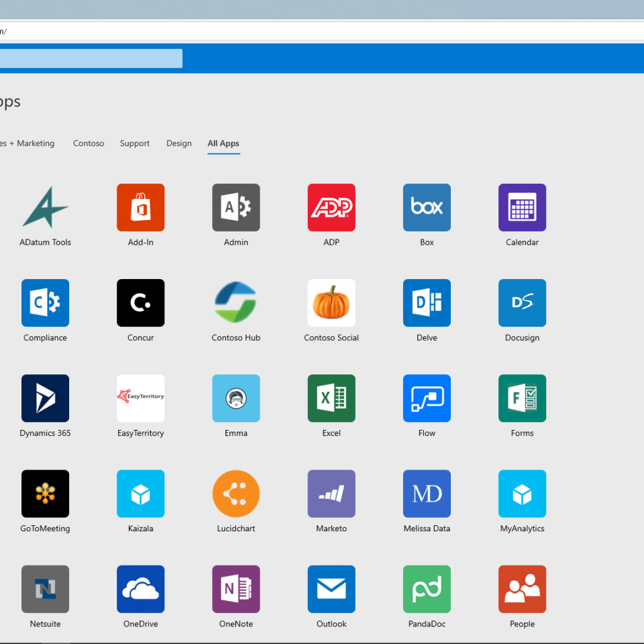Open the ADatum Tools app
This screenshot has width=644, height=644.
pyautogui.click(x=45, y=207)
